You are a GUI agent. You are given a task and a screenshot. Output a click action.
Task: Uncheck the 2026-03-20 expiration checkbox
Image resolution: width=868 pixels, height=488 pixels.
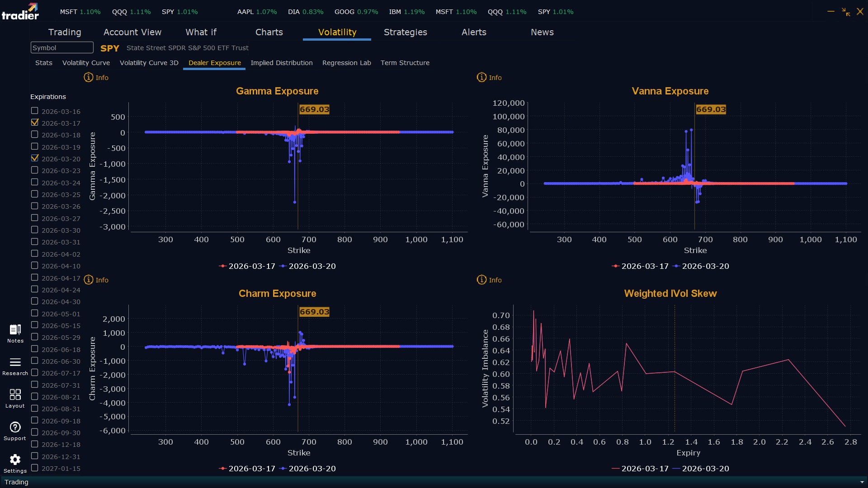(35, 158)
